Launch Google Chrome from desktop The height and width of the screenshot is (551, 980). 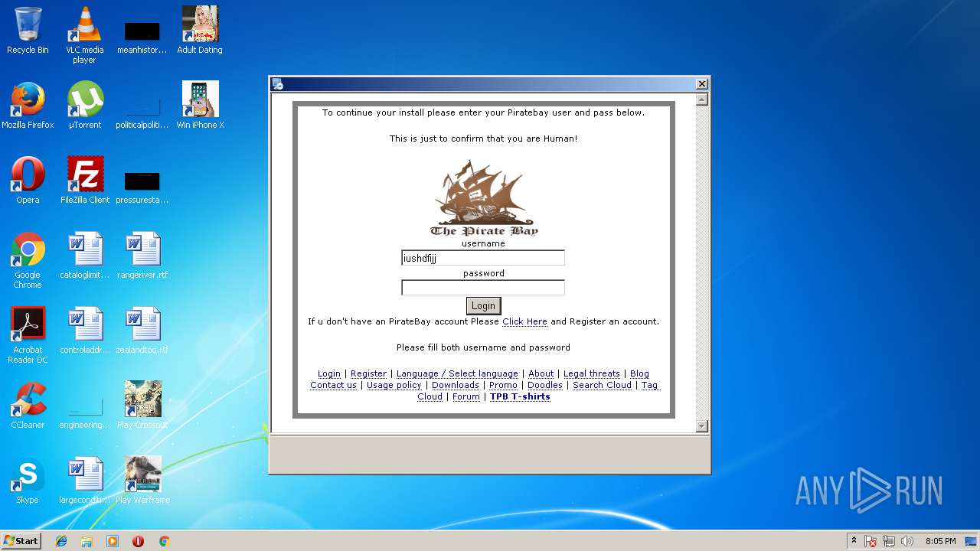(x=28, y=260)
